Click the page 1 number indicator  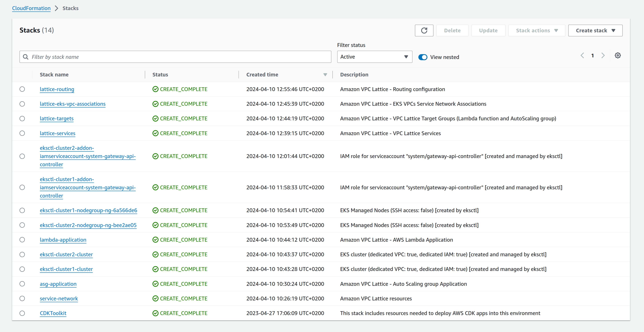point(593,56)
